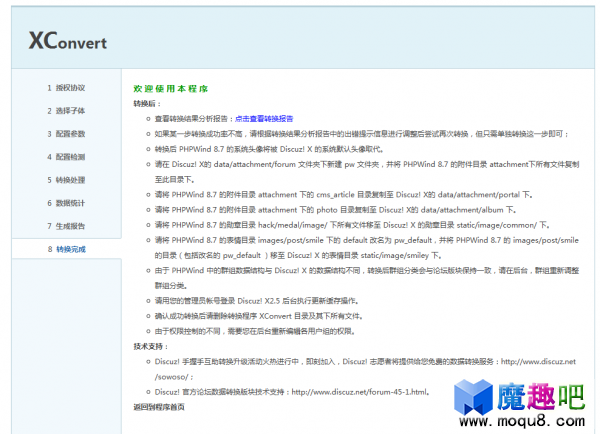600x434 pixels.
Task: Select step 1 授权协议 in the sidebar
Action: 66,88
